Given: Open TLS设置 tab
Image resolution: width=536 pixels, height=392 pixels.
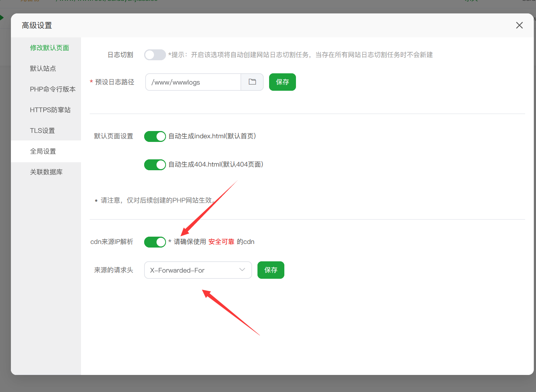Looking at the screenshot, I should click(42, 131).
